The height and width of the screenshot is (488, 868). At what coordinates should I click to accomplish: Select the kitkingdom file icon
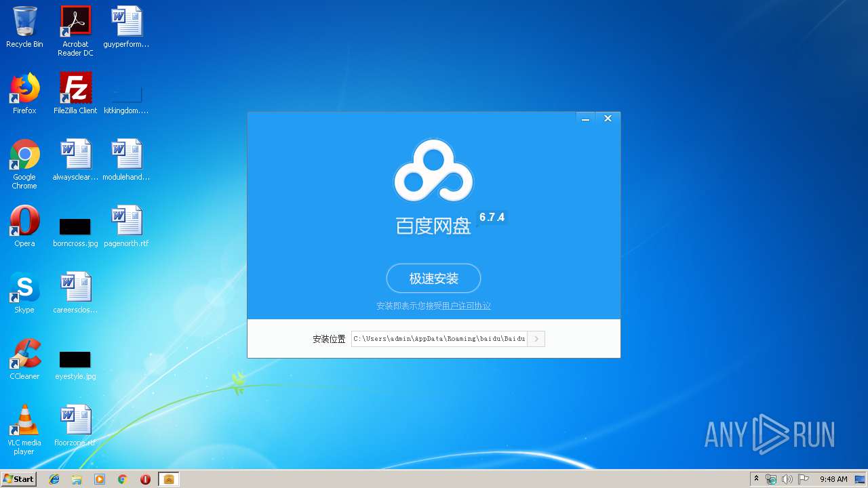pyautogui.click(x=126, y=99)
